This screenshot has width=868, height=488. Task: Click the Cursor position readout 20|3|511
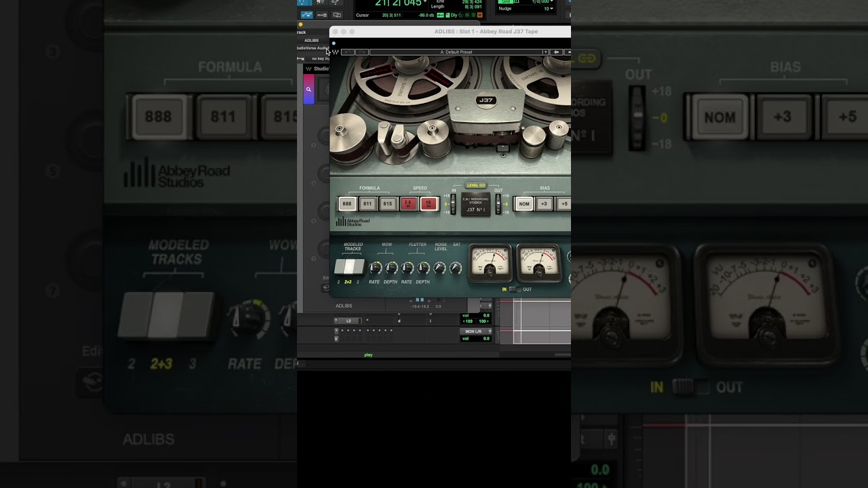[x=391, y=15]
